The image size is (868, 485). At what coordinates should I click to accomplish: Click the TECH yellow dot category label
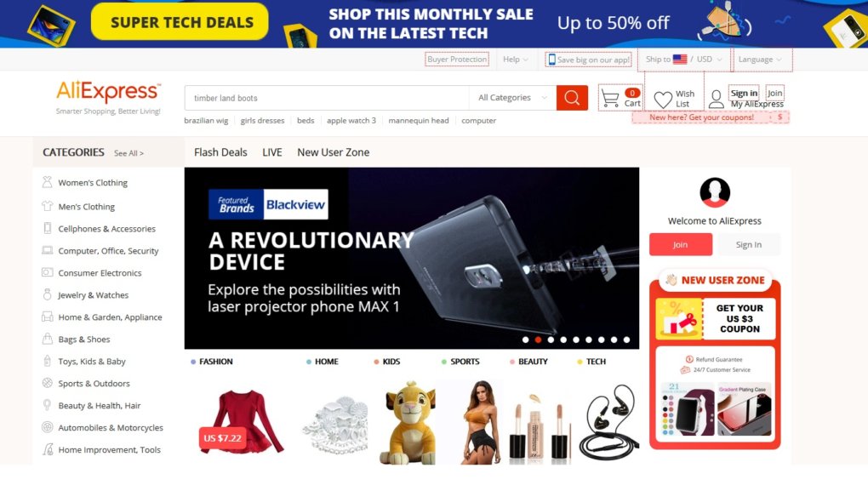591,362
